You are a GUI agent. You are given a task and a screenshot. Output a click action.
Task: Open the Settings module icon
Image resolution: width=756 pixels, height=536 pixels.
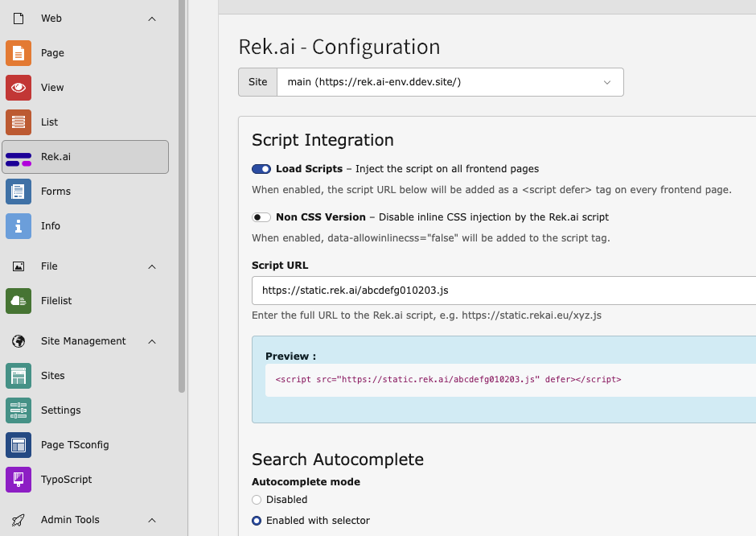click(18, 410)
